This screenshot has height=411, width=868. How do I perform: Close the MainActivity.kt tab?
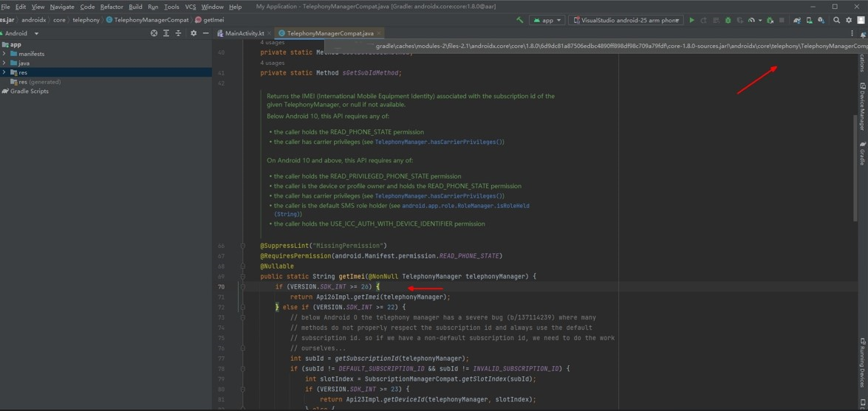coord(269,33)
